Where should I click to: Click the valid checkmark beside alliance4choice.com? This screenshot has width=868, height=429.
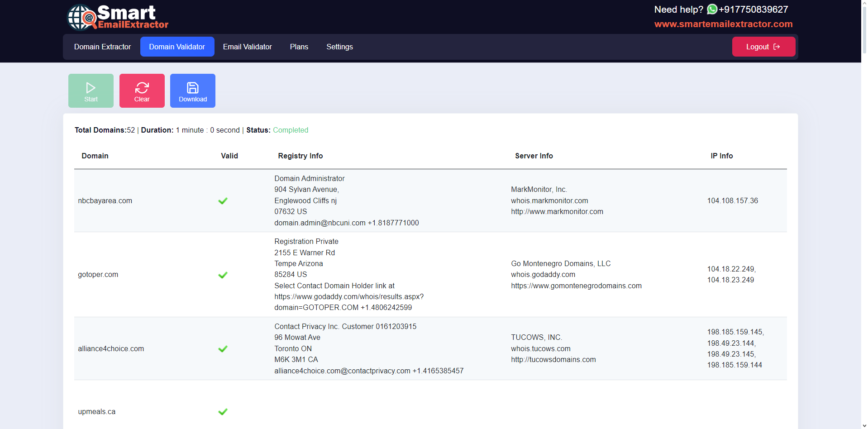click(223, 349)
